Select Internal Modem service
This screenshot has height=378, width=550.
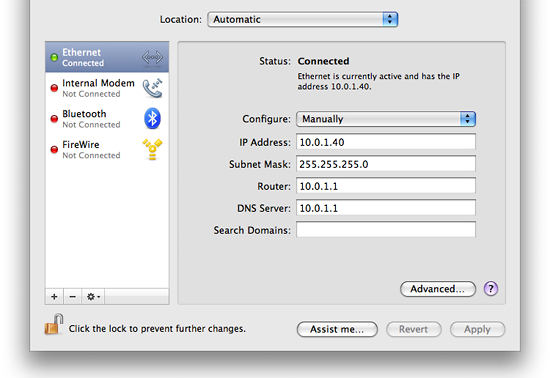pyautogui.click(x=107, y=88)
